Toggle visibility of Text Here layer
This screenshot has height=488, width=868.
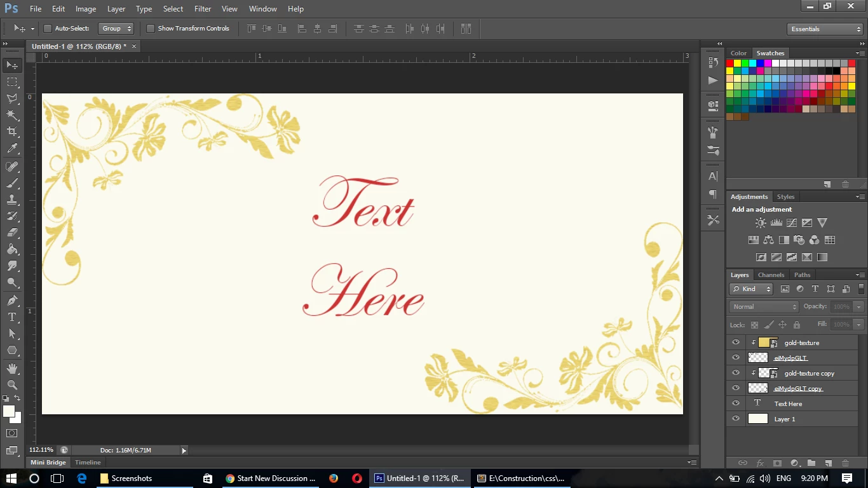click(736, 403)
